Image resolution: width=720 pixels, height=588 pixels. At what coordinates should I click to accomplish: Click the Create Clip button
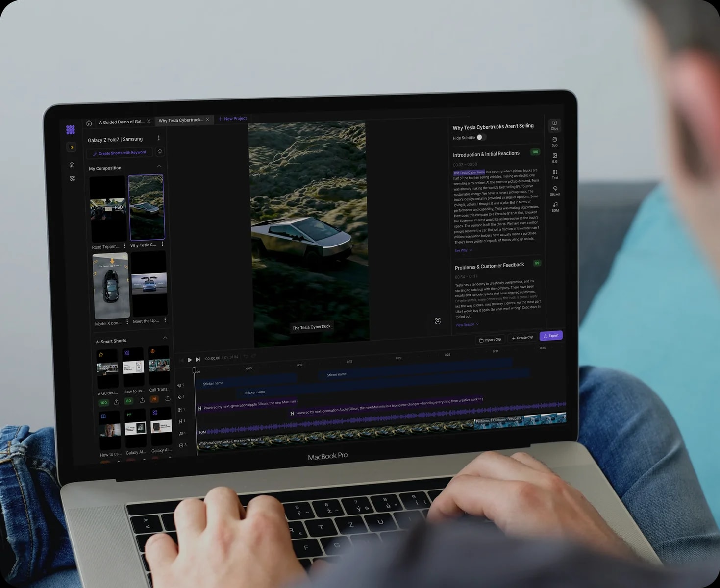pos(522,338)
